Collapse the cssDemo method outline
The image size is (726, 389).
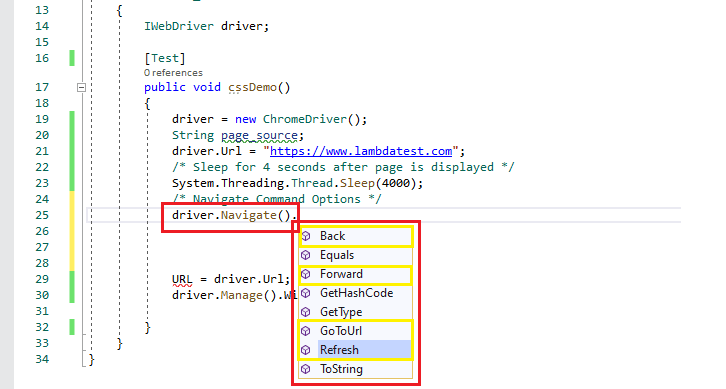(81, 87)
